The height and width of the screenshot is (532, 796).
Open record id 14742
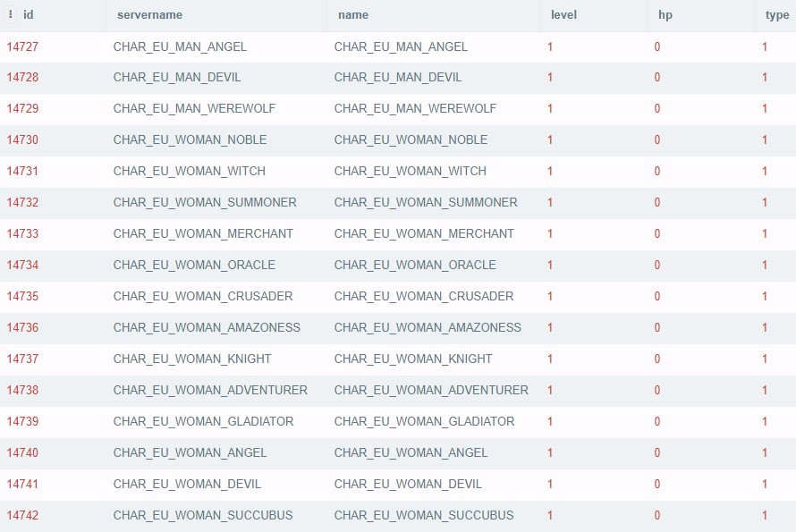point(22,516)
